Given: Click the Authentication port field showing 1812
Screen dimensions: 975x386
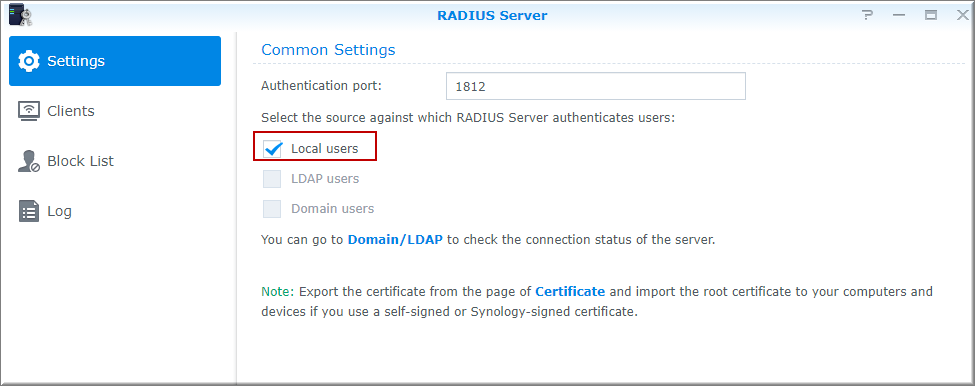Looking at the screenshot, I should tap(596, 86).
